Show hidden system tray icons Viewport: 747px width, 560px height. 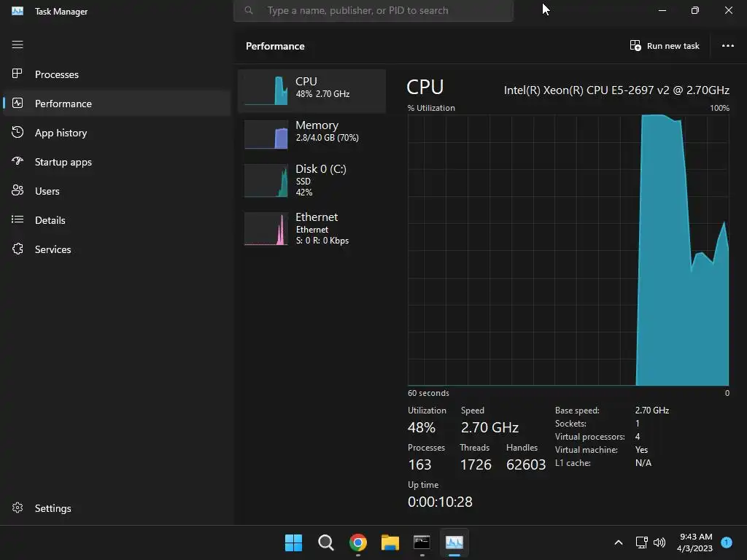pyautogui.click(x=619, y=542)
